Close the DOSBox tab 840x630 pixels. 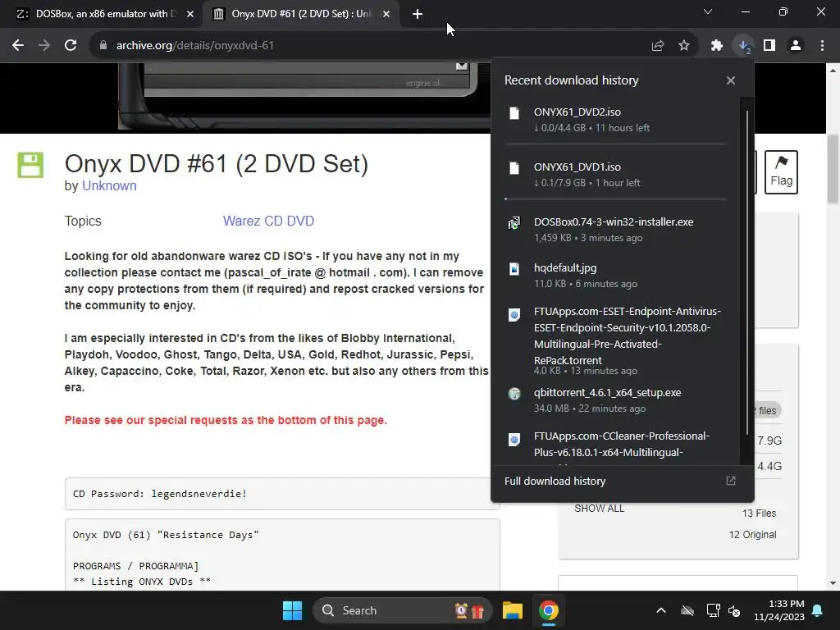(190, 14)
